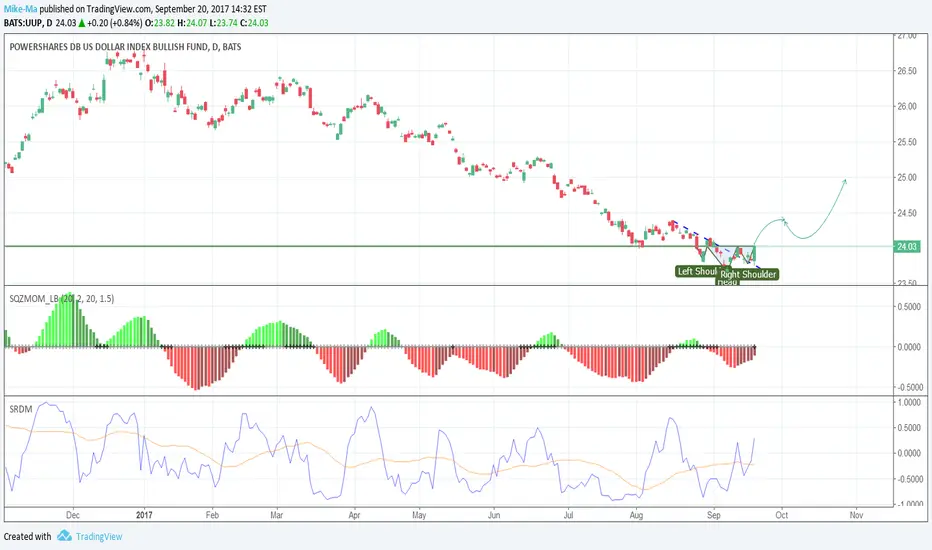Click the Feb label on time axis

(x=212, y=515)
